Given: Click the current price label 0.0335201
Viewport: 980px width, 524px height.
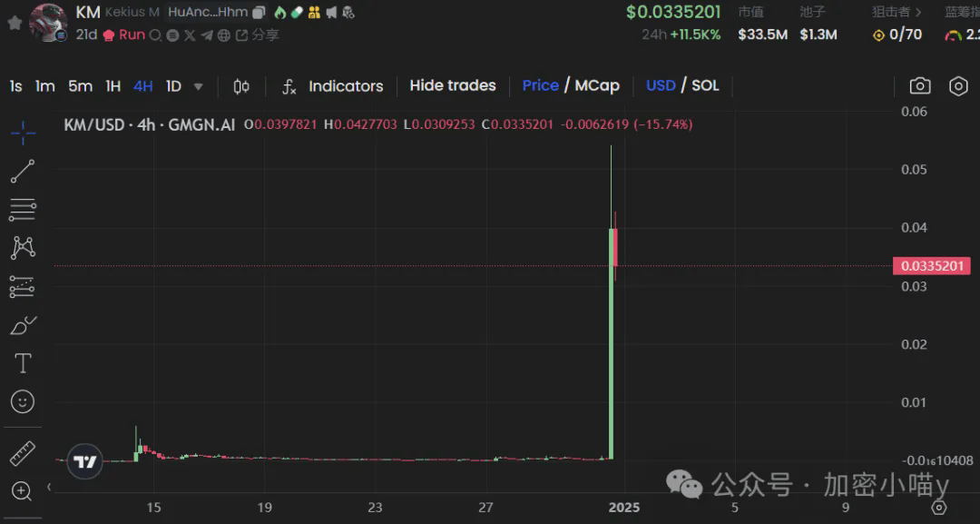Looking at the screenshot, I should pyautogui.click(x=932, y=266).
